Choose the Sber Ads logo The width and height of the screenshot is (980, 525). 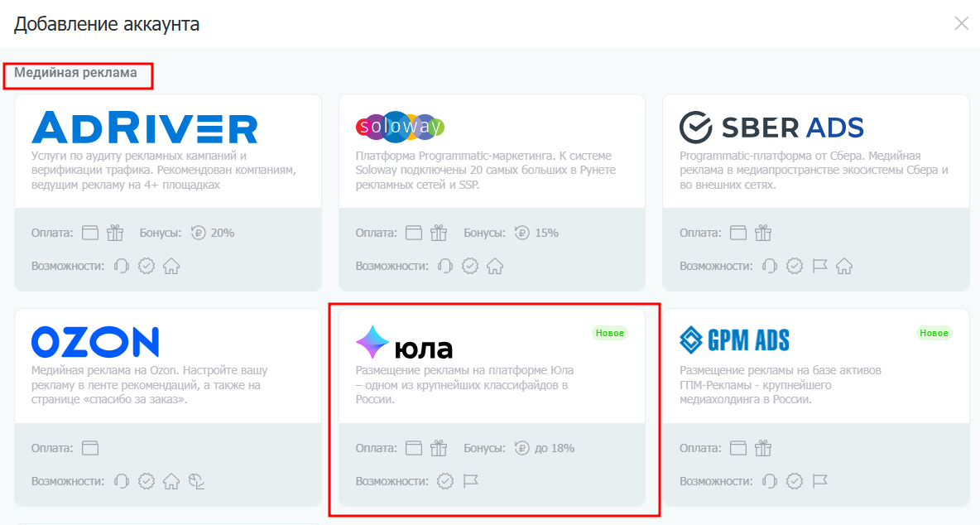pyautogui.click(x=771, y=128)
